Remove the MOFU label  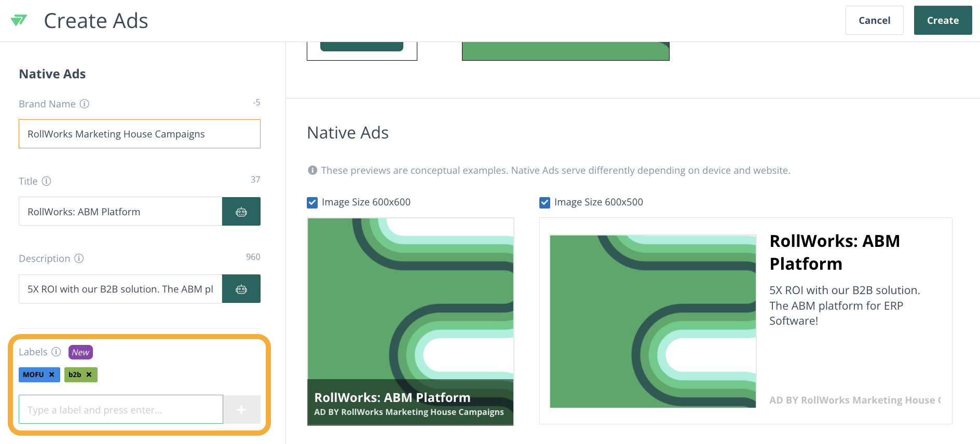(x=51, y=374)
